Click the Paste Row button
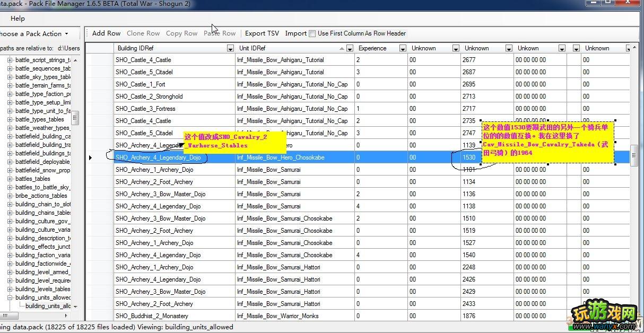Viewport: 644px width, 333px height. point(220,33)
